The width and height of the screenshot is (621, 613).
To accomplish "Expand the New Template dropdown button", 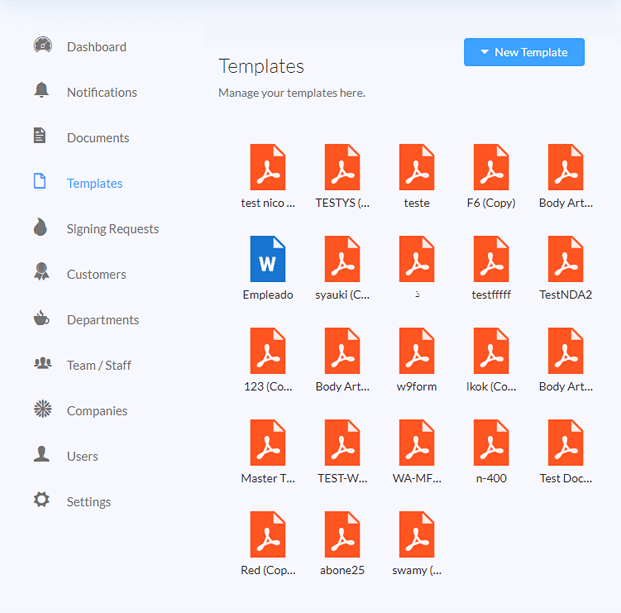I will coord(524,52).
